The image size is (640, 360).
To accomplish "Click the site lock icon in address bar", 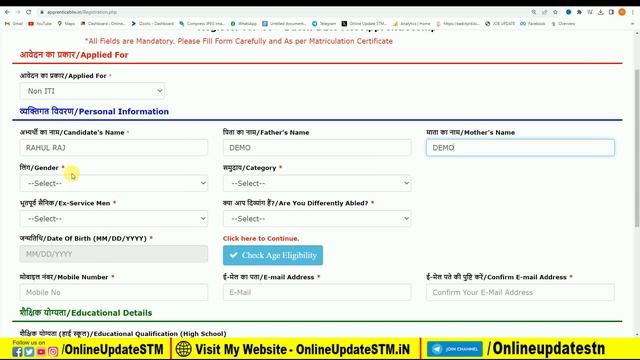I will point(42,12).
